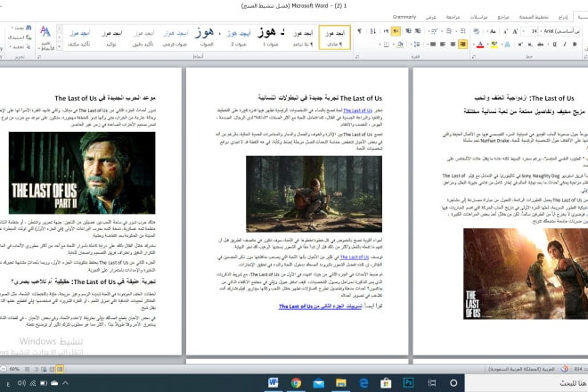Viewport: 588px width, 392px height.
Task: Open the مراجعة (Review) ribbon tab
Action: (x=453, y=17)
